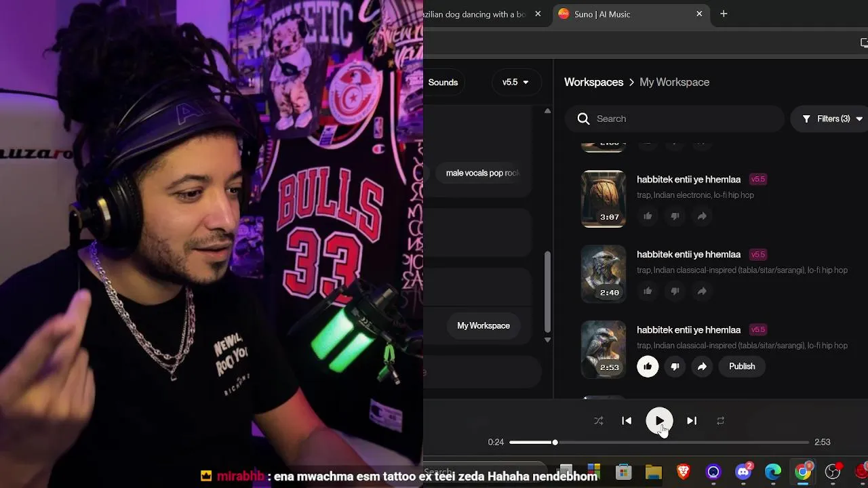
Task: Open the 2:53 habbitek entii ye hhemlaa thumbnail
Action: [x=603, y=349]
